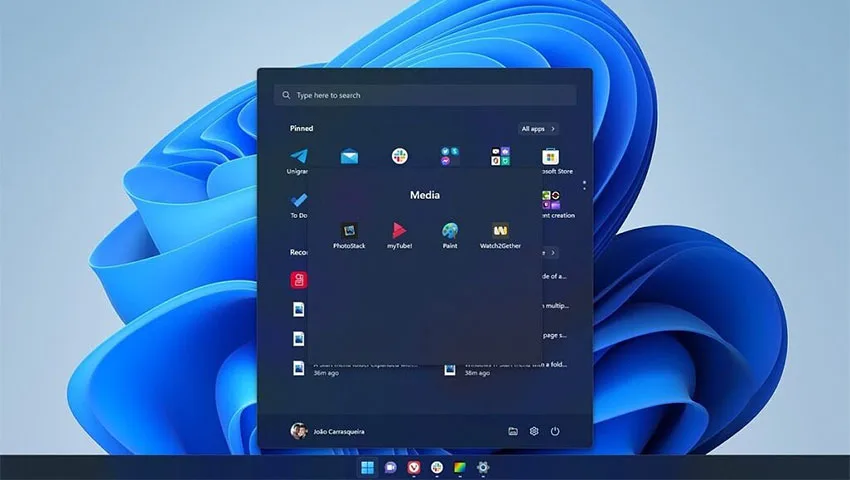The width and height of the screenshot is (850, 480).
Task: Open the pinned folder containing Messenger
Action: pyautogui.click(x=449, y=156)
